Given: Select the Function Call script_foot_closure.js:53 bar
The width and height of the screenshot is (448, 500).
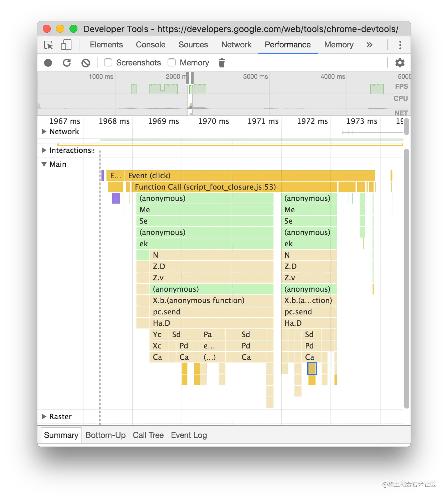Looking at the screenshot, I should point(234,187).
